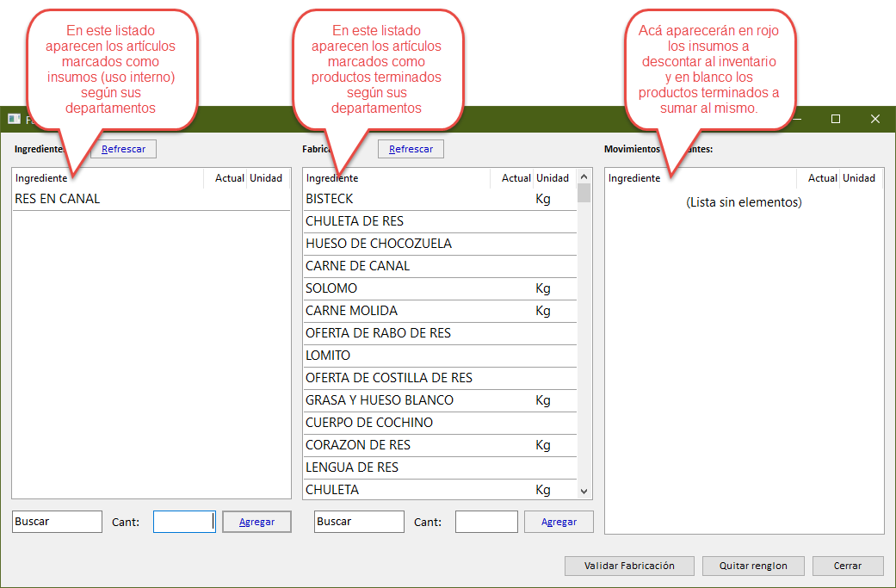This screenshot has width=896, height=588.
Task: Click the application icon in the title bar
Action: 12,119
